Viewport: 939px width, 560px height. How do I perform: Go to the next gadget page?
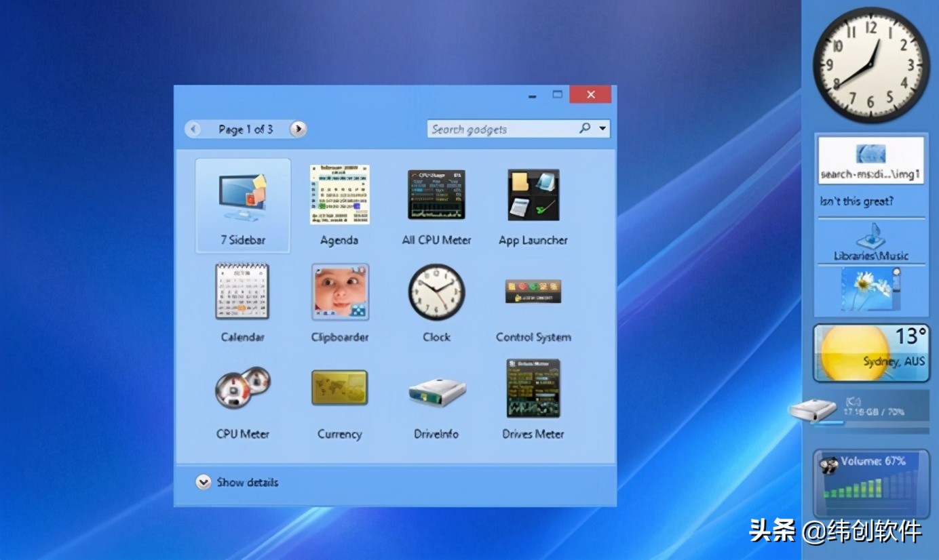pos(298,129)
